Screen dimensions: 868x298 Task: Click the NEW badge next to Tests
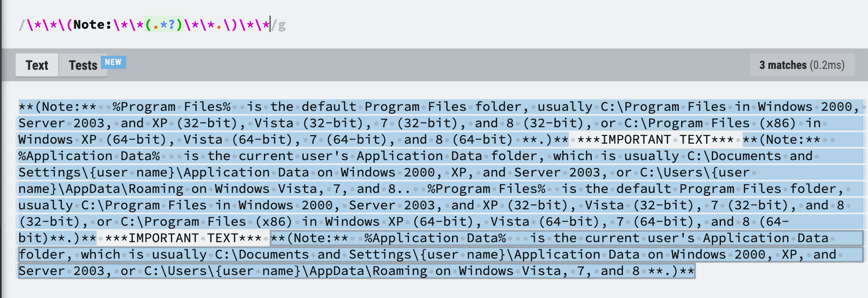tap(114, 62)
